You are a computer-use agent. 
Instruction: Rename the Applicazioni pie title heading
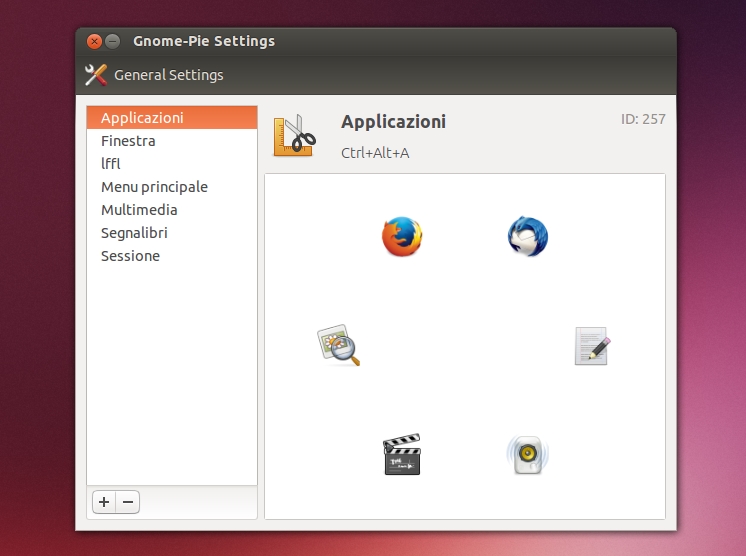click(x=393, y=122)
